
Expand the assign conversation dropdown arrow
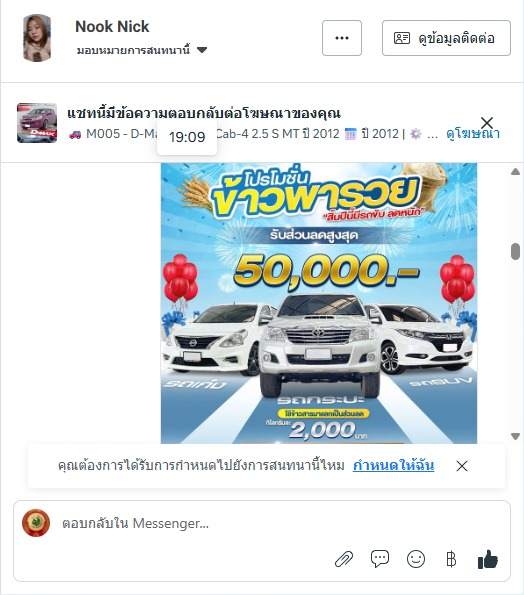[x=202, y=50]
